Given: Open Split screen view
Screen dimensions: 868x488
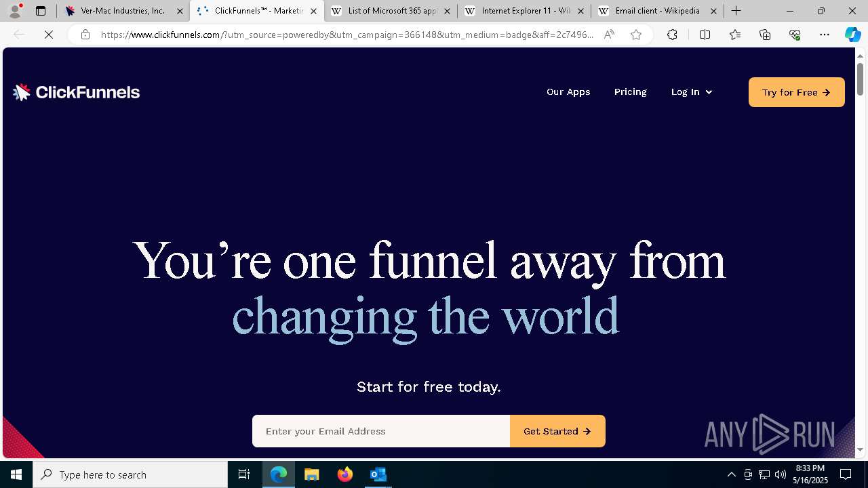Looking at the screenshot, I should (705, 35).
